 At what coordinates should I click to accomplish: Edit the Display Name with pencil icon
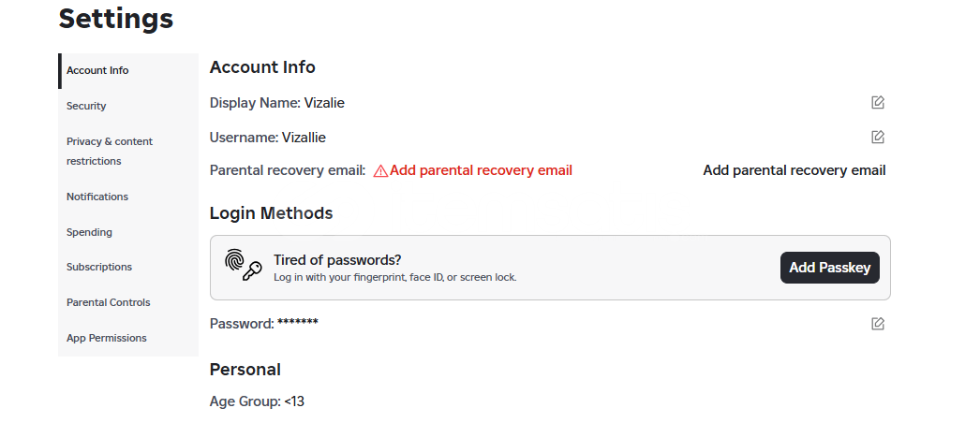[x=878, y=102]
